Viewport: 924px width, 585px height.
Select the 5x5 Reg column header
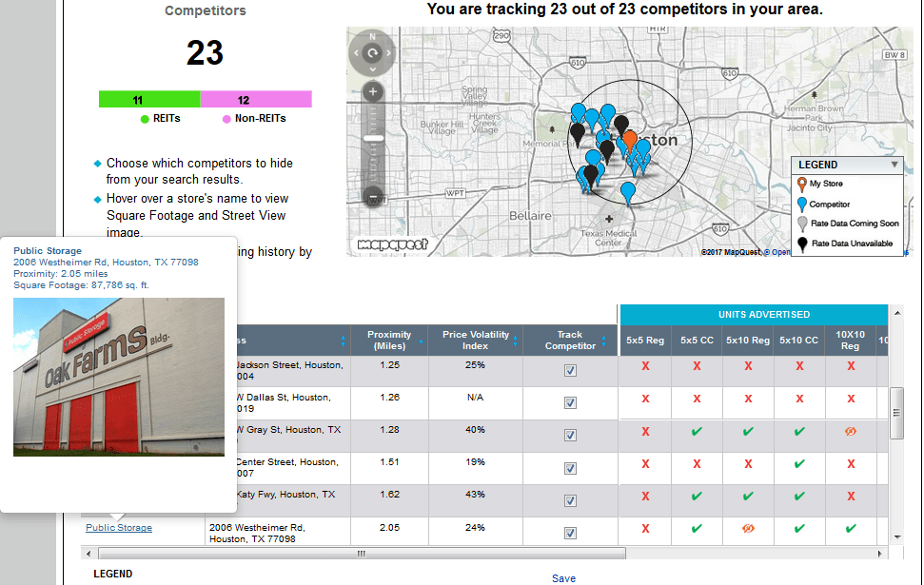[x=645, y=341]
